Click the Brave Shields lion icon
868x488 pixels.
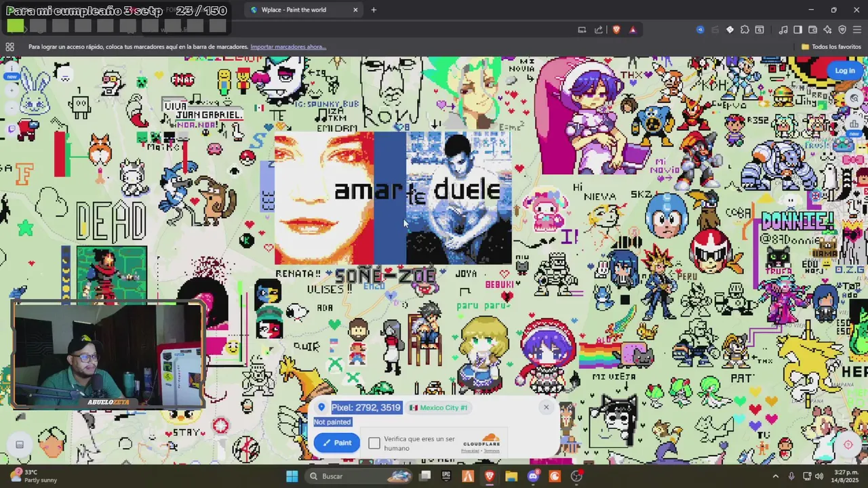click(616, 30)
